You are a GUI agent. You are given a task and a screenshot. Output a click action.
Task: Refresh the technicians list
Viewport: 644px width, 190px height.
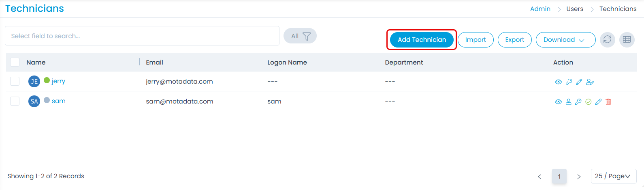coord(607,40)
